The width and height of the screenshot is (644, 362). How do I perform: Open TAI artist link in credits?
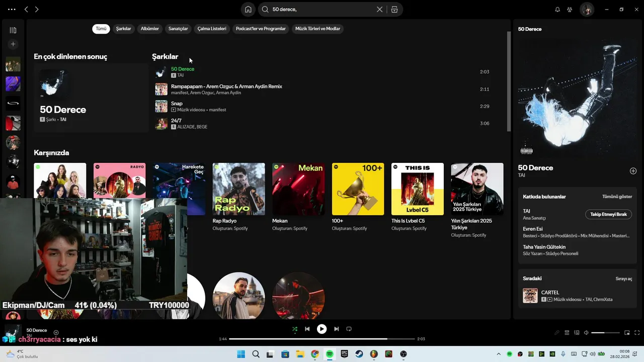tap(527, 211)
